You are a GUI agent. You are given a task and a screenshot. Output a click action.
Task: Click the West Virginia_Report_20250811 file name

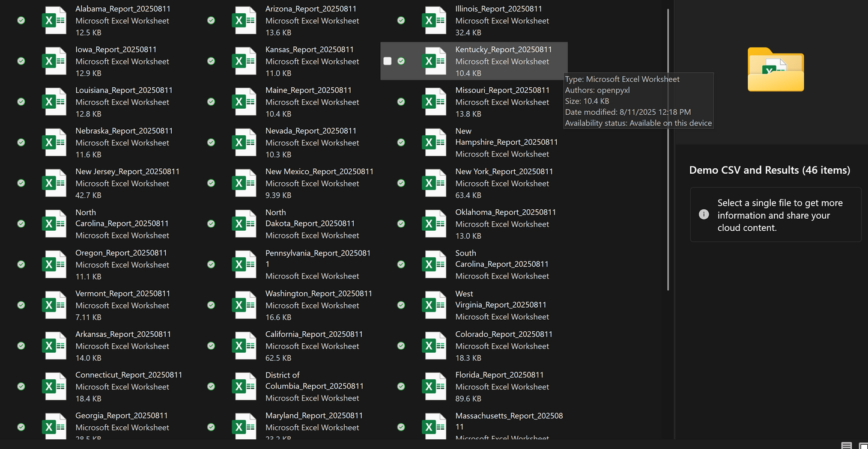point(500,299)
